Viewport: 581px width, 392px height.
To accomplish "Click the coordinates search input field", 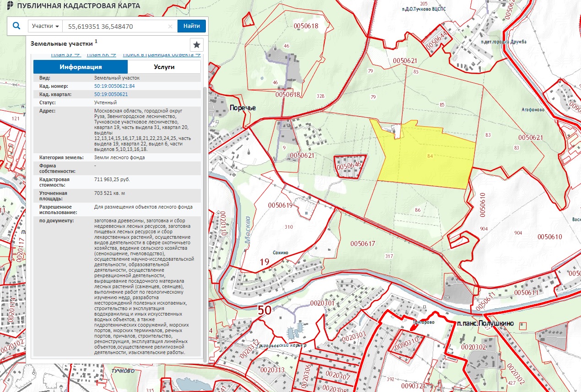I will pos(117,27).
